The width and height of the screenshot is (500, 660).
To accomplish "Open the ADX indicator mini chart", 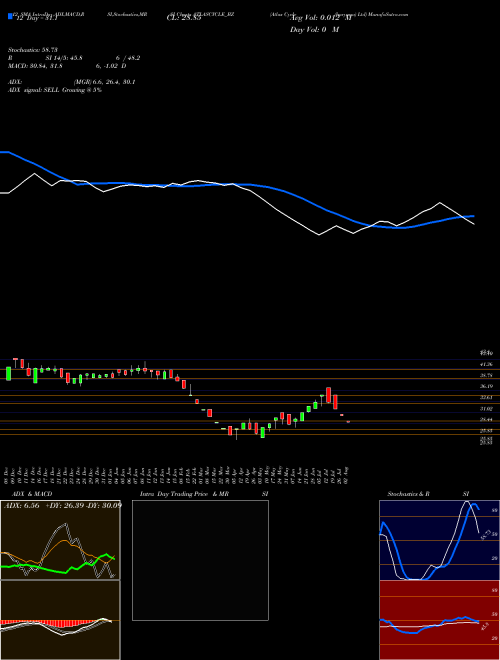I will [60, 540].
